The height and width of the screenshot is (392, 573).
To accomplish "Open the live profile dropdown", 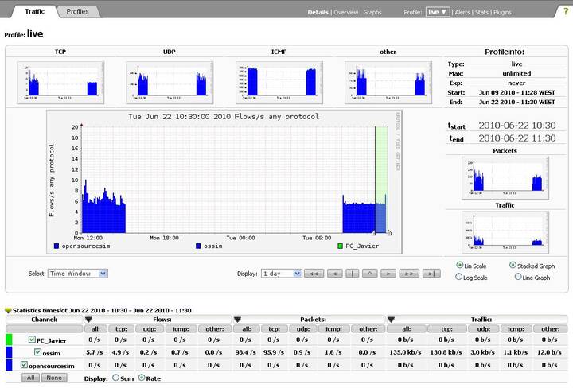I will point(438,13).
